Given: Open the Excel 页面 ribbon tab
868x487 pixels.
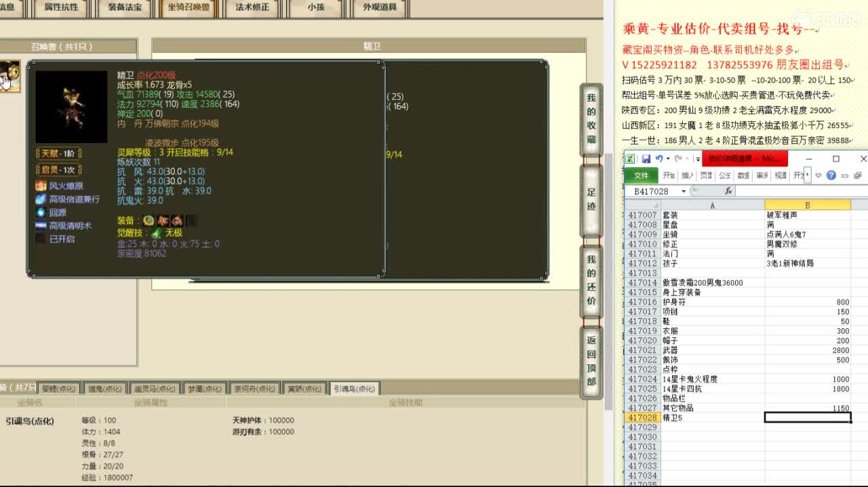Looking at the screenshot, I should click(x=706, y=176).
